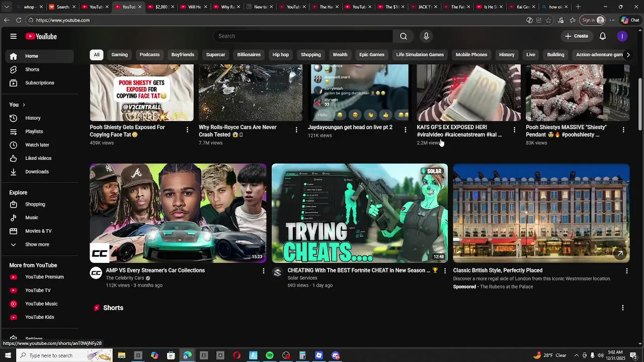Click into the Search input field

click(303, 36)
